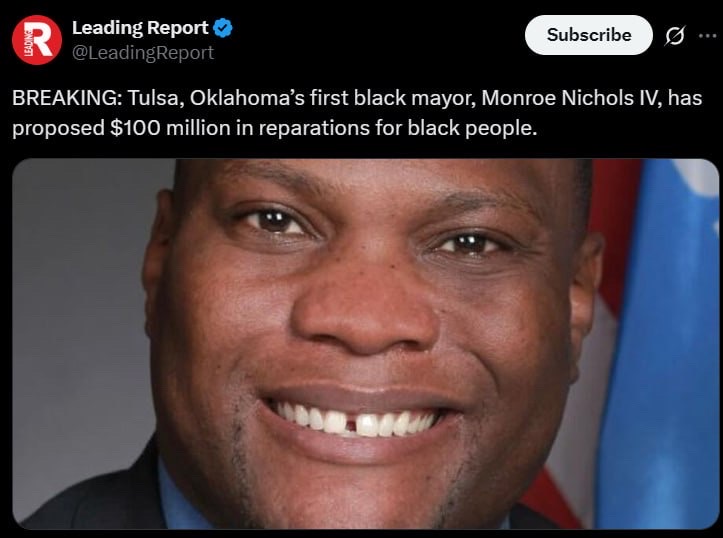Image resolution: width=723 pixels, height=538 pixels.
Task: Open the Leading Report display name
Action: (140, 28)
